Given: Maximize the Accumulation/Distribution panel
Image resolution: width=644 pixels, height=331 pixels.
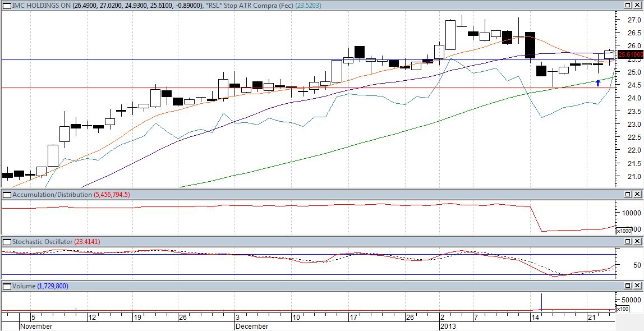Looking at the screenshot, I should (x=628, y=195).
